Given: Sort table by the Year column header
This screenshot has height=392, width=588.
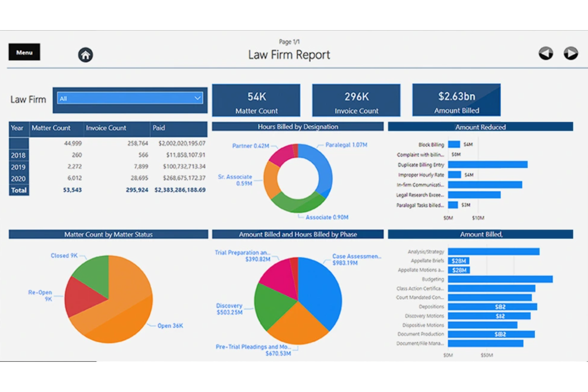Looking at the screenshot, I should click(x=17, y=128).
